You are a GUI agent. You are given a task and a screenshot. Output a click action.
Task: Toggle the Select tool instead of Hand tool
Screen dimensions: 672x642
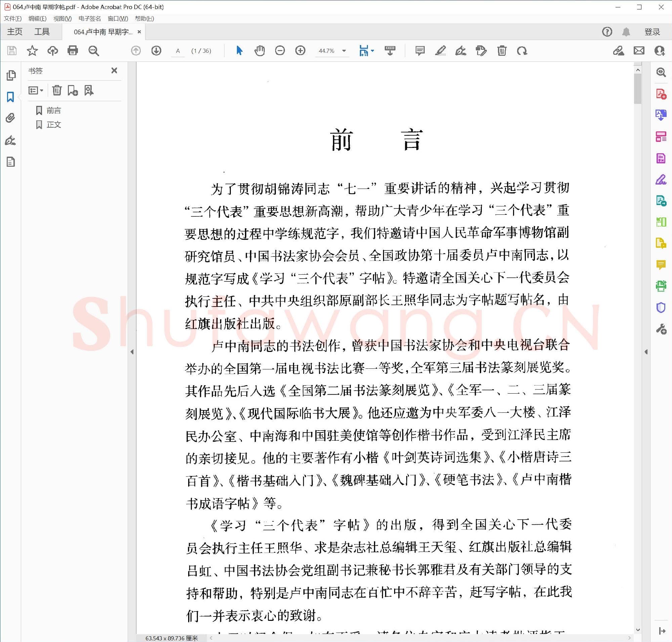[x=240, y=51]
